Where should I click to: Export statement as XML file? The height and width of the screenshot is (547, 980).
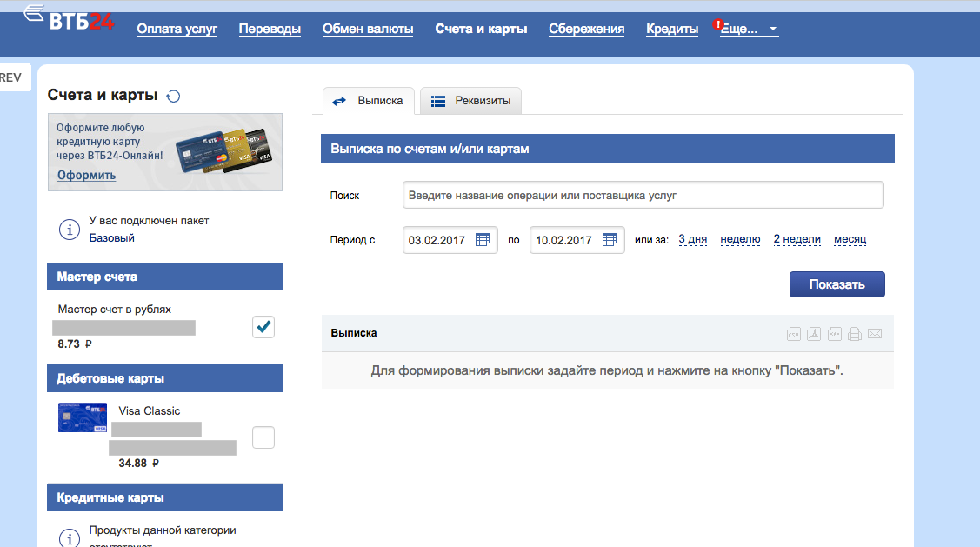(x=835, y=334)
